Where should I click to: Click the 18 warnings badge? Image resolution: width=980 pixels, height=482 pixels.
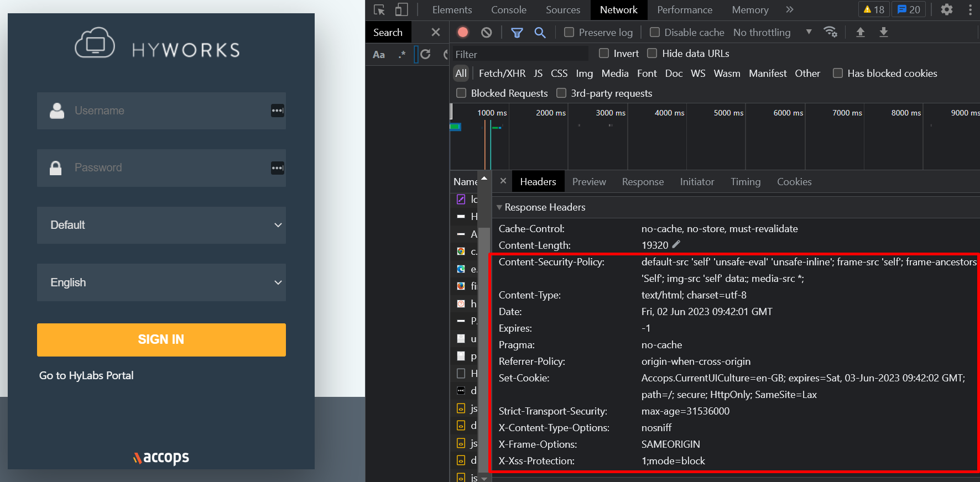point(874,9)
